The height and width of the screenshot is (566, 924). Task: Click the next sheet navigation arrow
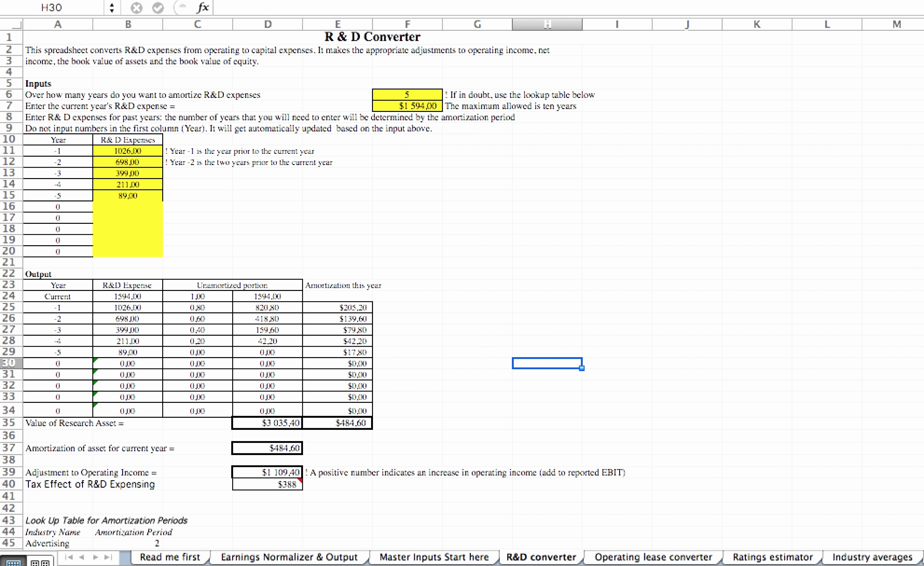coord(95,557)
